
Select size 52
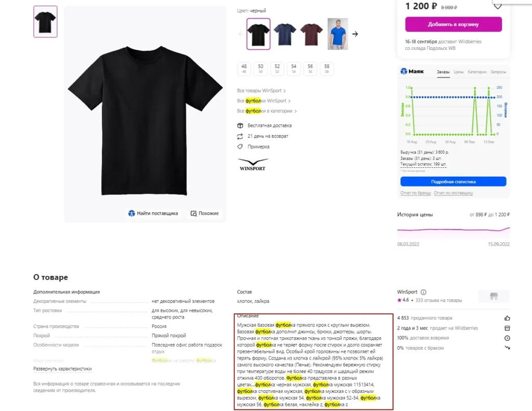277,68
